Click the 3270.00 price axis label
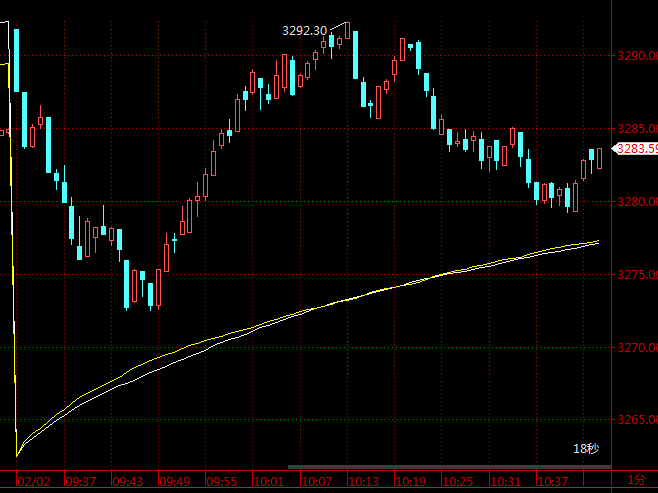Screen dimensions: 658x493 (x=637, y=347)
